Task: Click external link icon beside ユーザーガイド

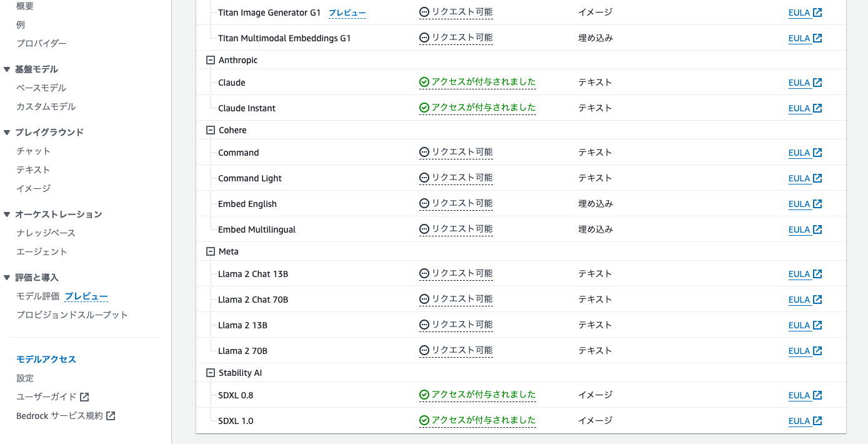Action: tap(84, 397)
